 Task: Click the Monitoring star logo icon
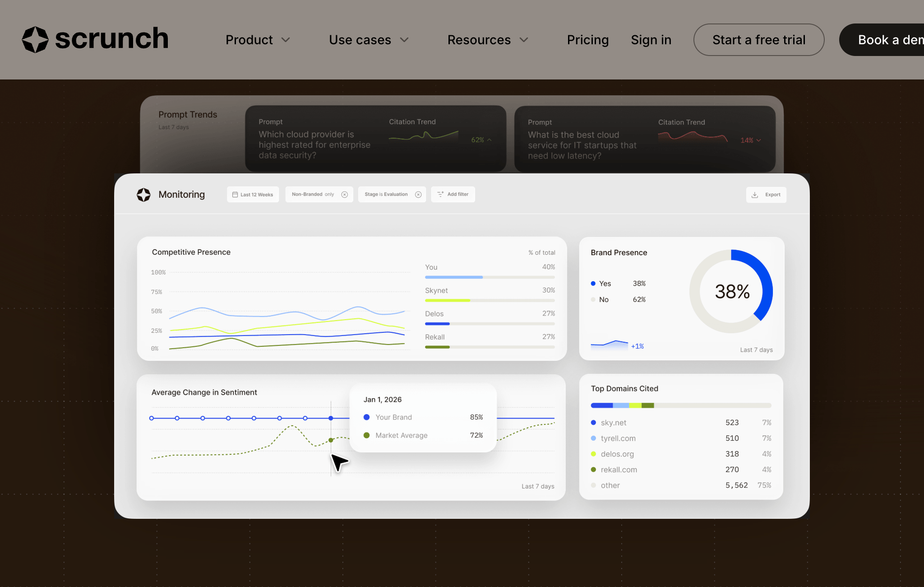coord(143,195)
